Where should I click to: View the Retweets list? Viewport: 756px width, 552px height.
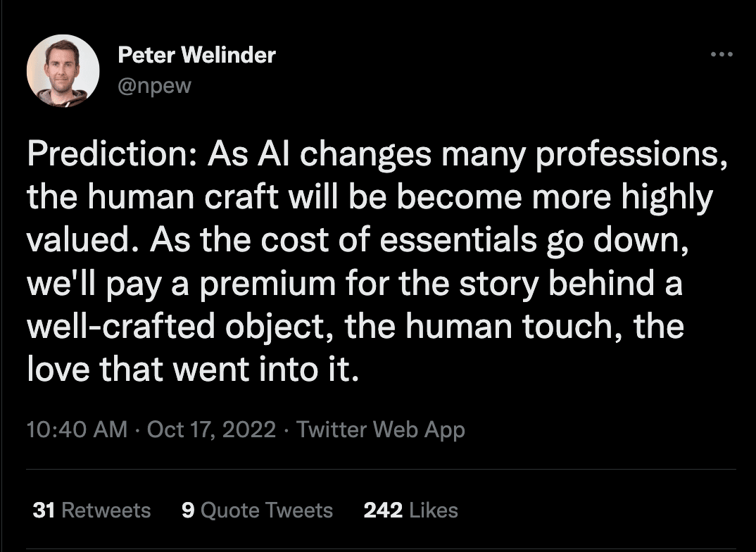[x=92, y=510]
